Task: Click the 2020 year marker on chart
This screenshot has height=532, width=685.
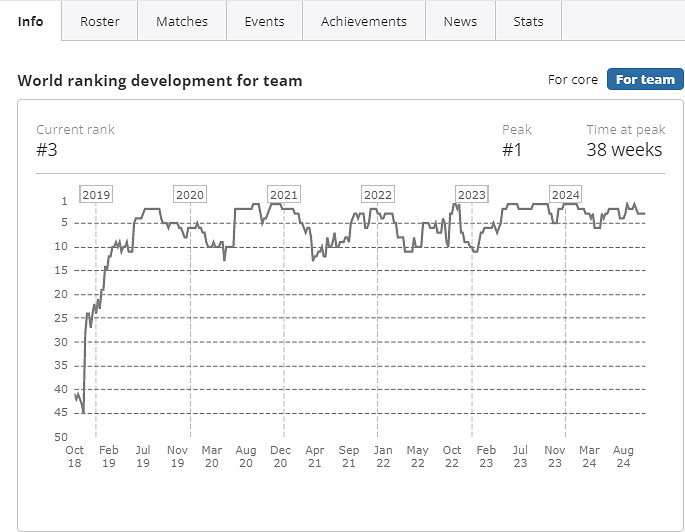Action: click(189, 195)
